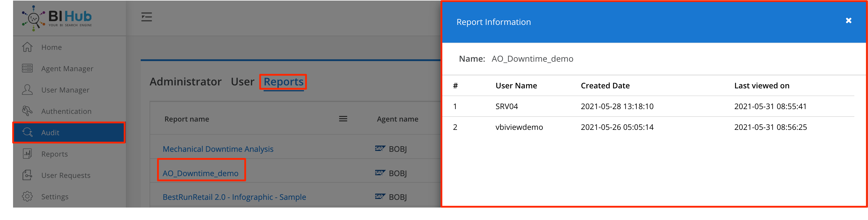
Task: Click SAP icon in BestRunRetail row
Action: 380,197
